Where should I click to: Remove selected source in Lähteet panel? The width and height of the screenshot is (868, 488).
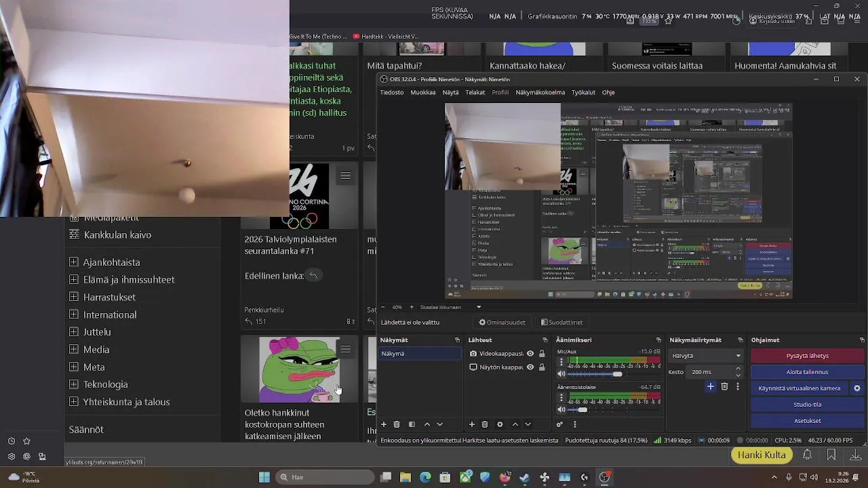point(485,424)
